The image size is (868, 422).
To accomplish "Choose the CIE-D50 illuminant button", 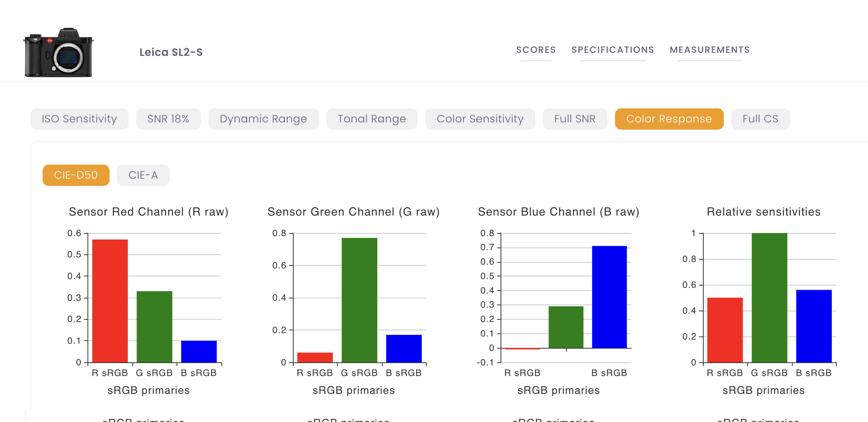I will tap(76, 175).
